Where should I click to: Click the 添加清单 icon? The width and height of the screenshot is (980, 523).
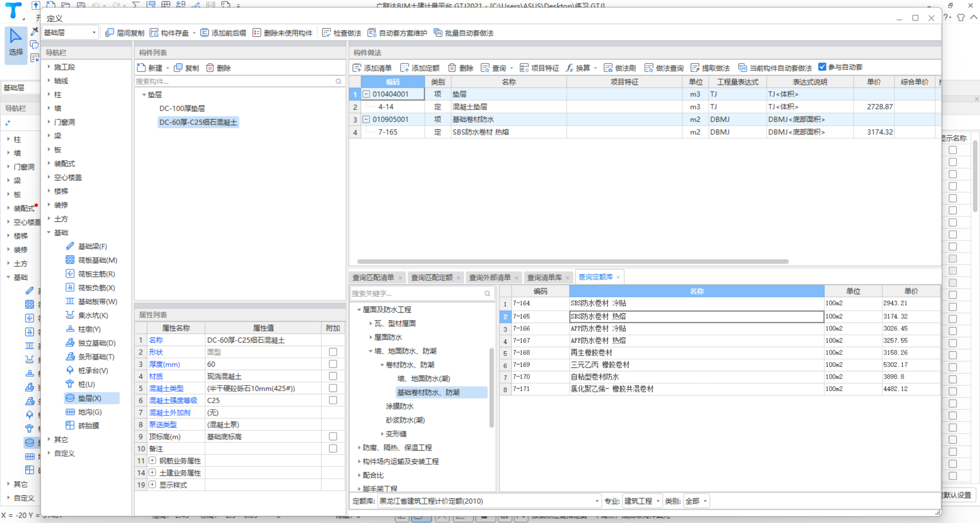[x=357, y=68]
